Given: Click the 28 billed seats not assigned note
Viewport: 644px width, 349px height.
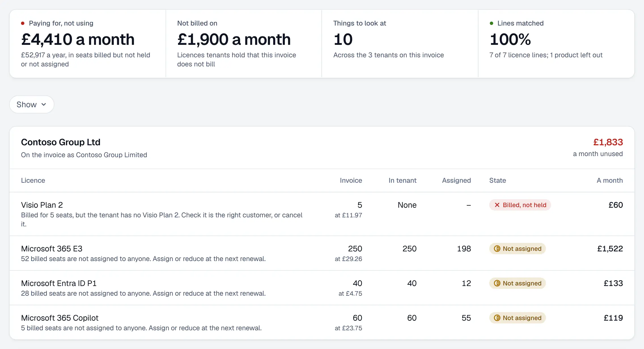Looking at the screenshot, I should point(143,293).
